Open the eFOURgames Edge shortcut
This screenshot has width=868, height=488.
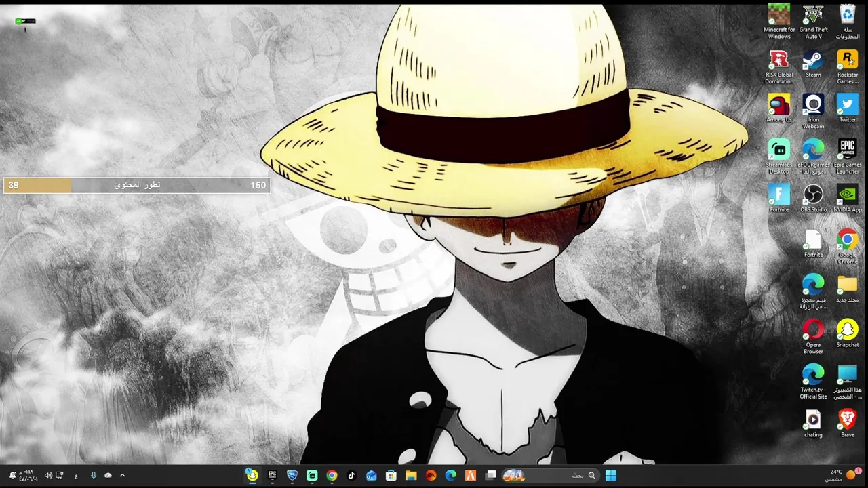[x=813, y=157]
